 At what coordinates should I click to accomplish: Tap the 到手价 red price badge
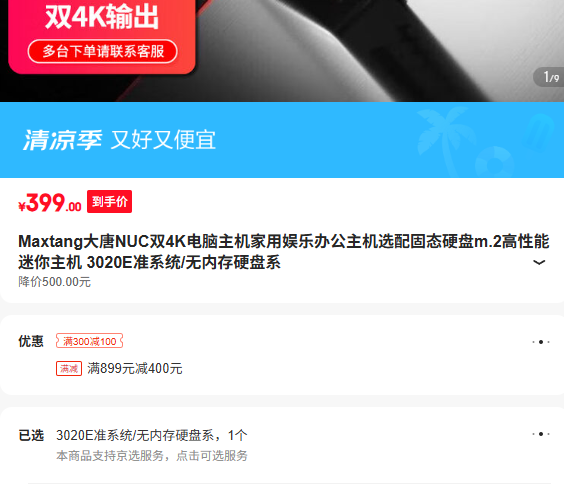click(109, 201)
